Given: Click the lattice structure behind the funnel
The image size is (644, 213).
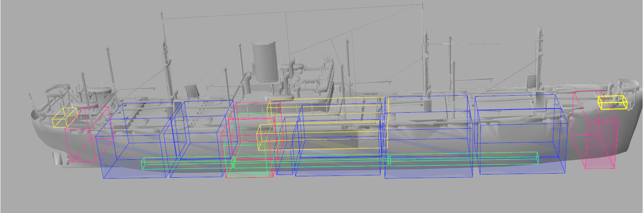Looking at the screenshot, I should [327, 71].
